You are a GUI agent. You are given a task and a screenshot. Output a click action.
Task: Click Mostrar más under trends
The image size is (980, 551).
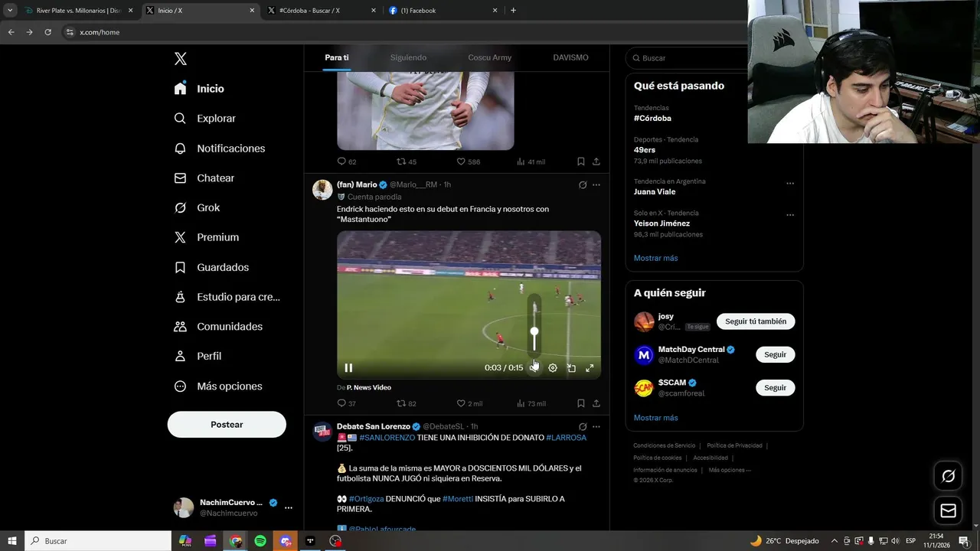pos(655,258)
